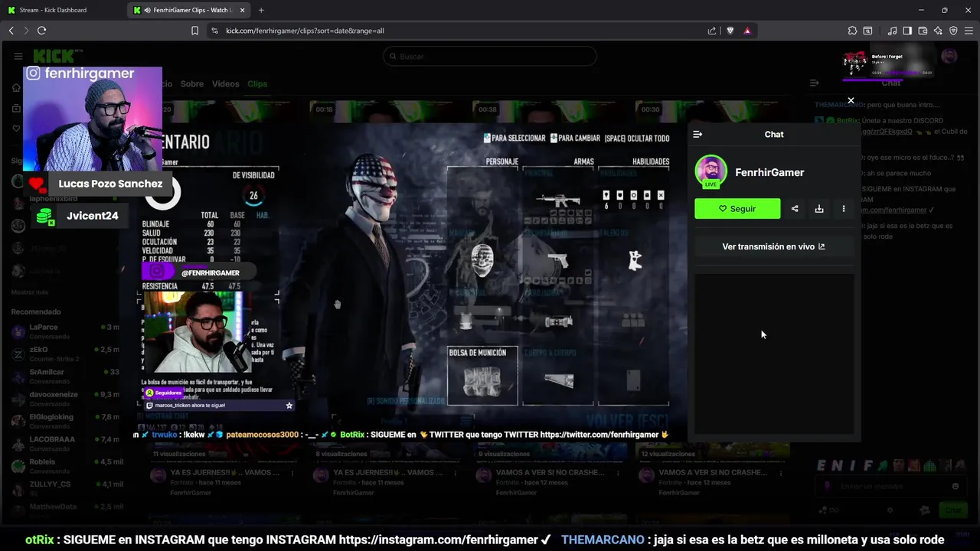
Task: Share the page using the address bar share icon
Action: pyautogui.click(x=712, y=31)
